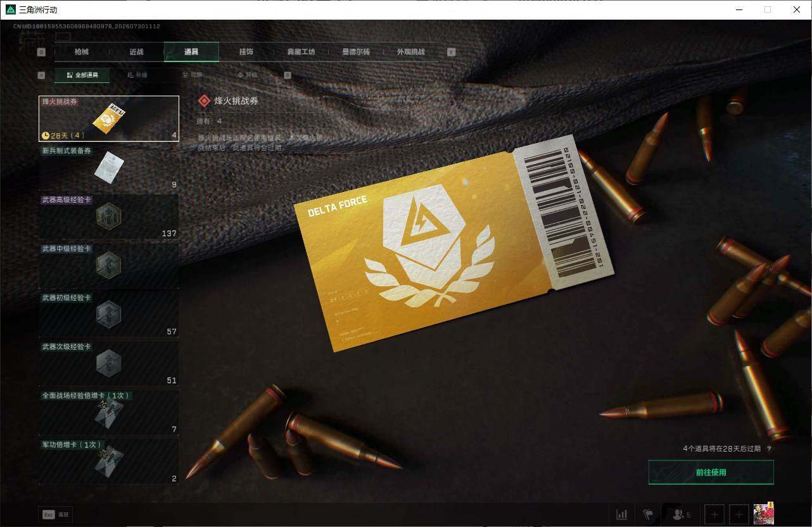The height and width of the screenshot is (527, 812).
Task: Select the third item filter sub-tab
Action: point(192,75)
